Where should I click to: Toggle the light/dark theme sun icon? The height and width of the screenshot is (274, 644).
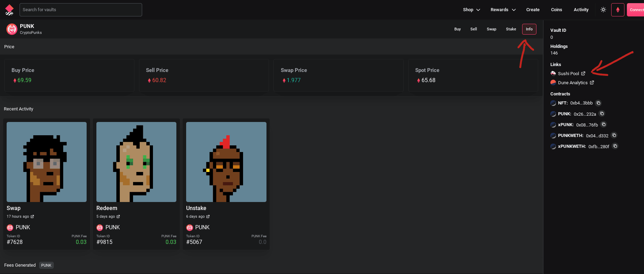(603, 10)
